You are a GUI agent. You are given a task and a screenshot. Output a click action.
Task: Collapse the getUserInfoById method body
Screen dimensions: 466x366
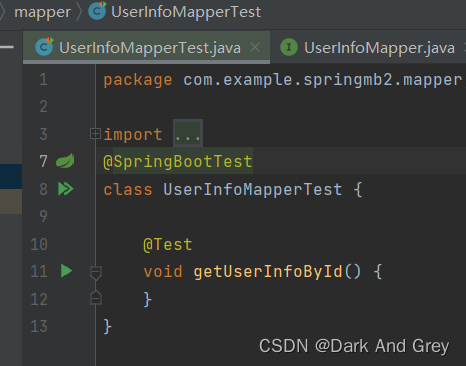(x=96, y=272)
